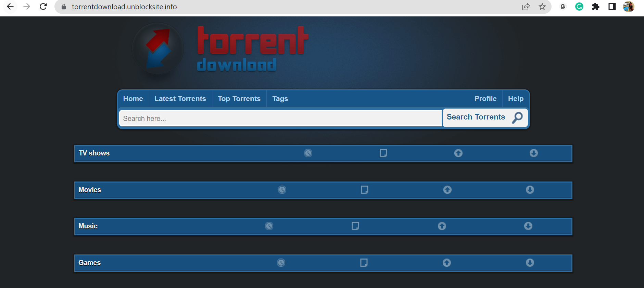Click the clock icon in Movies row
The height and width of the screenshot is (288, 644).
click(282, 190)
